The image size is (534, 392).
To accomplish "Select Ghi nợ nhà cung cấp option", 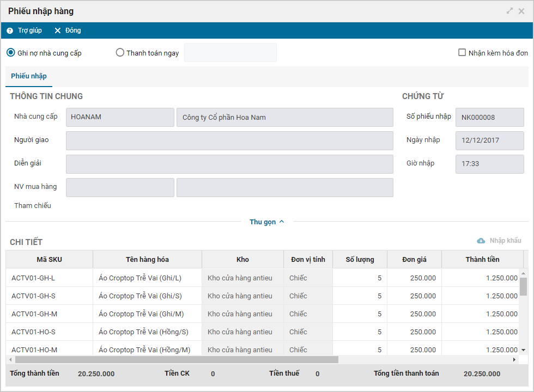I will tap(11, 53).
